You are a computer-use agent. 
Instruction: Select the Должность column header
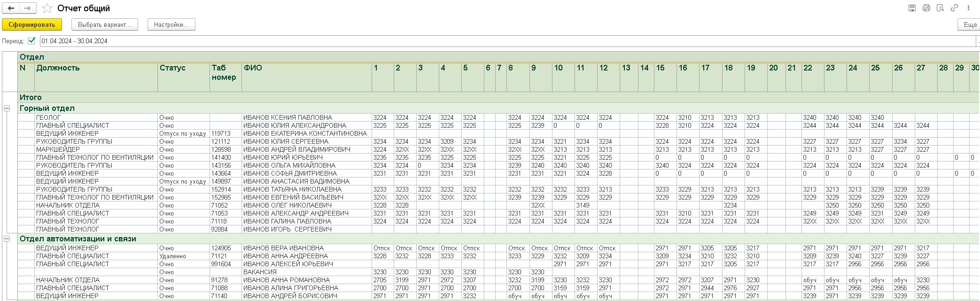click(x=58, y=68)
